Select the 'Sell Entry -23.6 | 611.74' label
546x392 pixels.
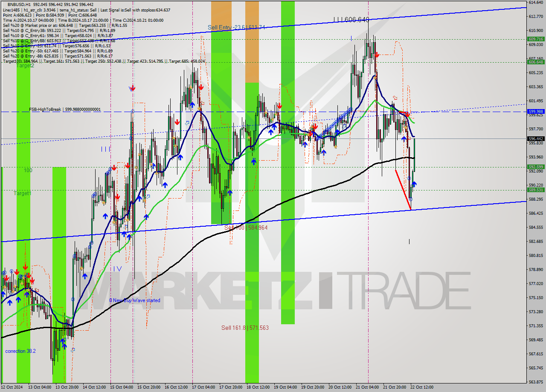[x=236, y=27]
